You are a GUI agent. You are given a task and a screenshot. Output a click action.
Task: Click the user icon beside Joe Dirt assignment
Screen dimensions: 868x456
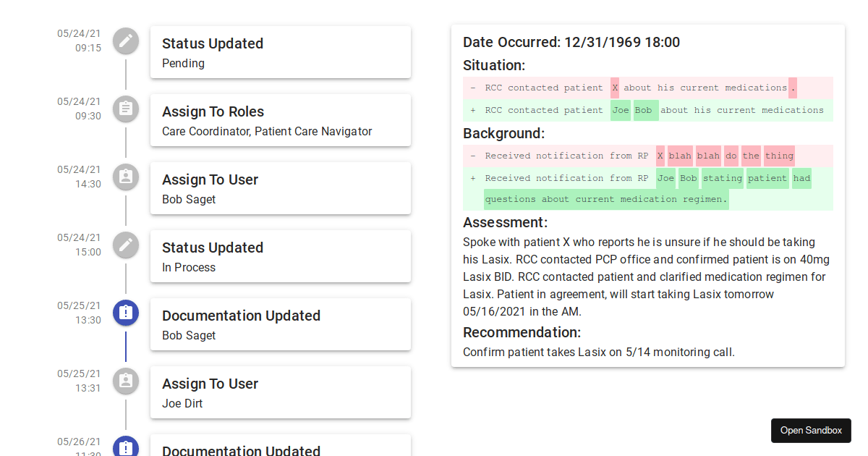126,381
